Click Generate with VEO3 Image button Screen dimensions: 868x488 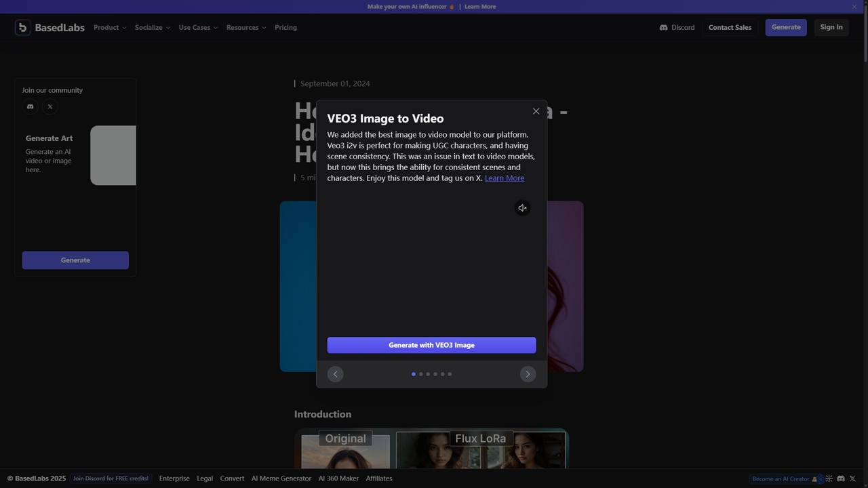pos(431,345)
